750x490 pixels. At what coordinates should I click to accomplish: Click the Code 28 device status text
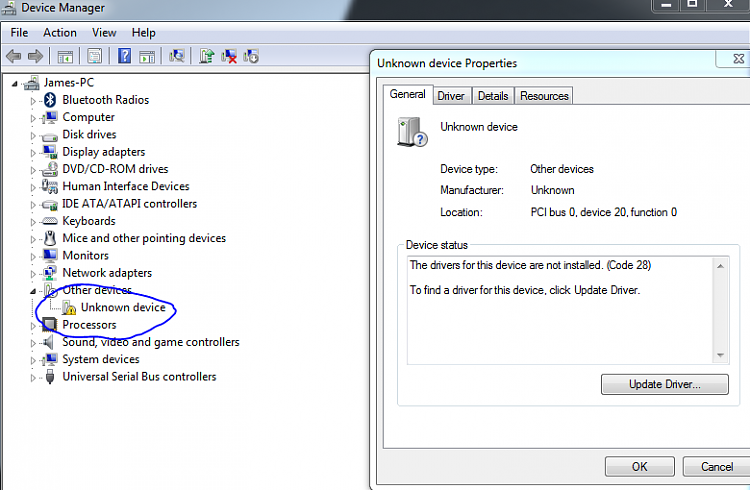(530, 265)
